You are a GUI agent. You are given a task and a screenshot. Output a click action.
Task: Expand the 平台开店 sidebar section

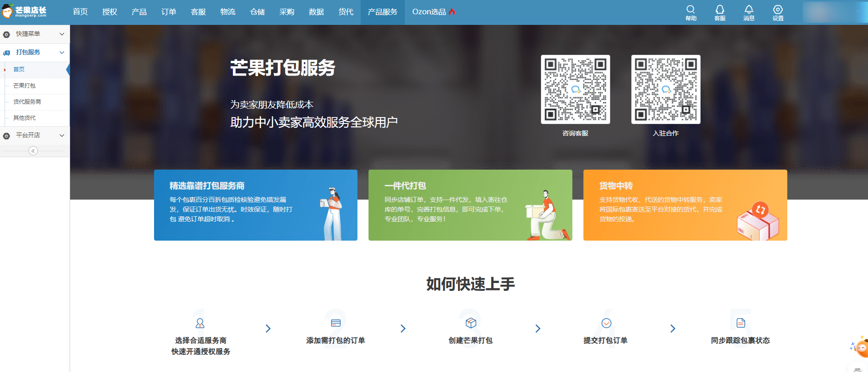(35, 136)
